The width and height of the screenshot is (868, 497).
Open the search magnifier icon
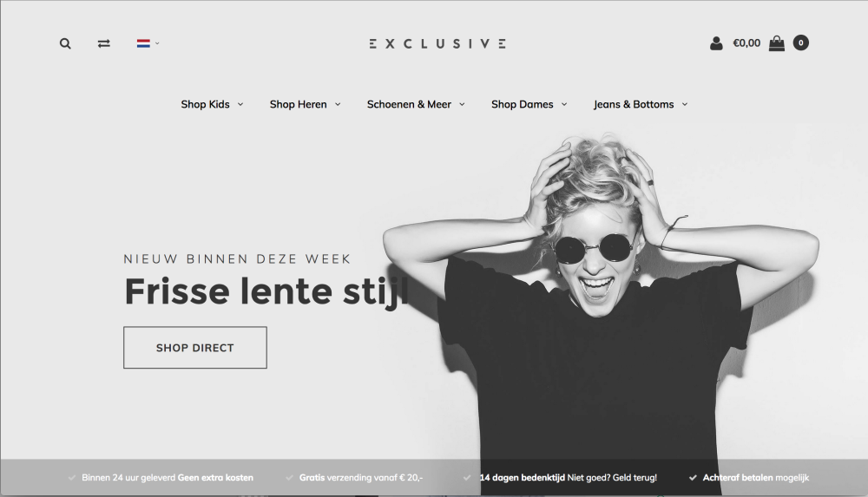65,43
